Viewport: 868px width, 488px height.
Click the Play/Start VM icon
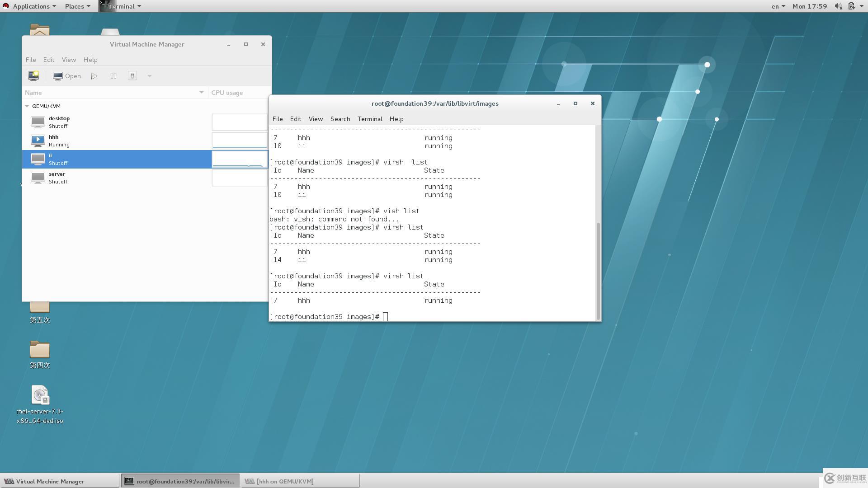pyautogui.click(x=95, y=75)
